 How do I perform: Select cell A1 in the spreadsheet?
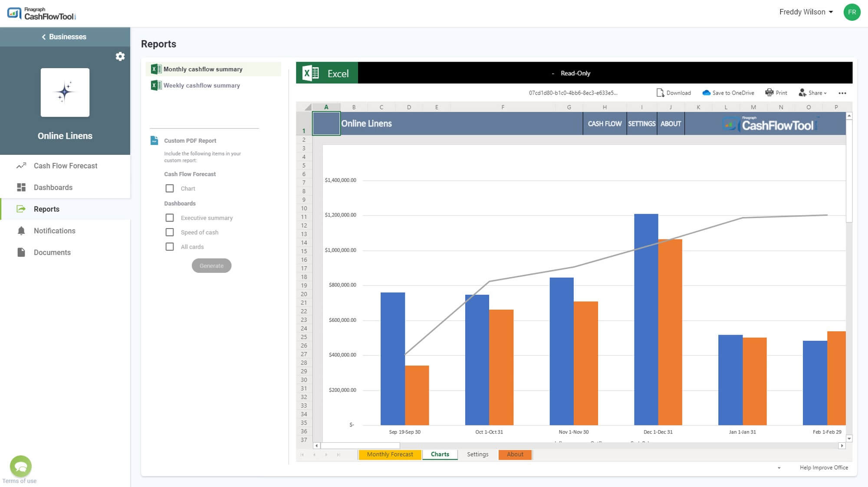(326, 124)
